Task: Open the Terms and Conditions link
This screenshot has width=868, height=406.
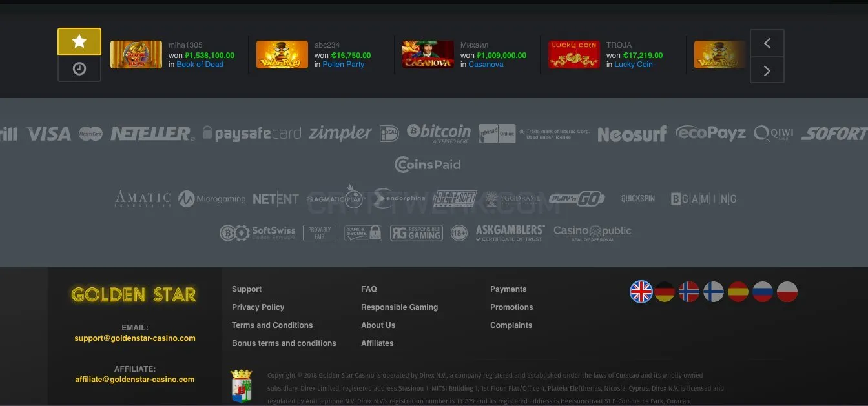Action: (x=273, y=325)
